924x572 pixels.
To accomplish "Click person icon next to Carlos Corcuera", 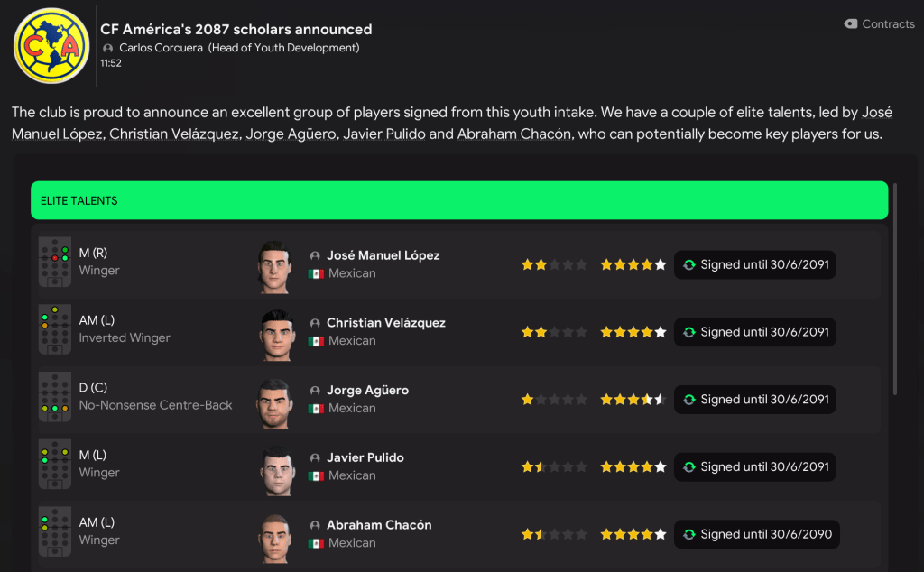I will point(108,48).
